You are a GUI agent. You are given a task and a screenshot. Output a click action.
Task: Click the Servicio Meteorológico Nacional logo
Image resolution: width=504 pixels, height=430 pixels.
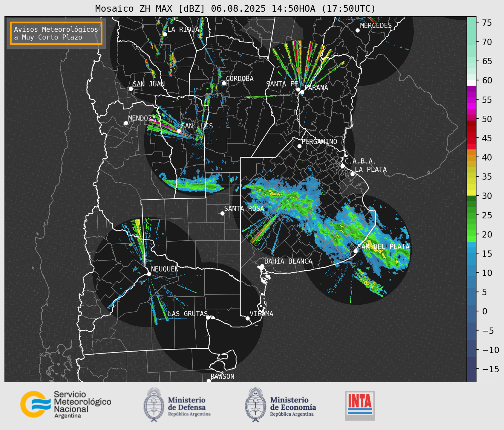[x=65, y=404]
